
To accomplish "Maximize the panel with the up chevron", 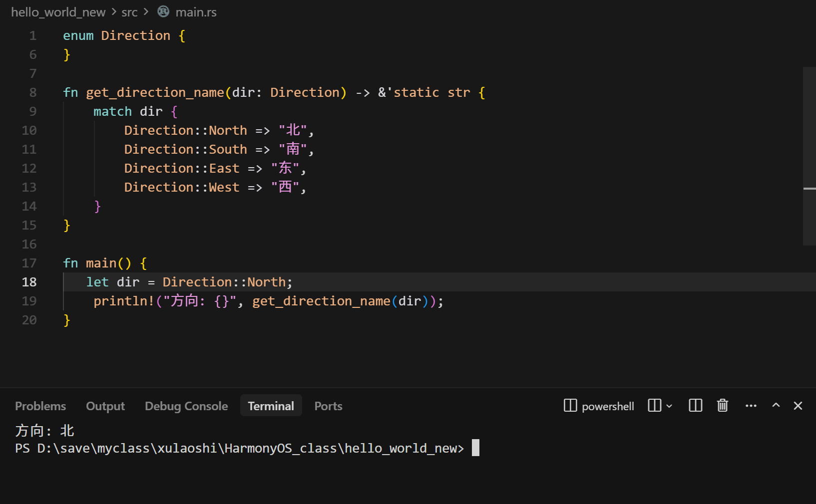I will click(x=776, y=405).
